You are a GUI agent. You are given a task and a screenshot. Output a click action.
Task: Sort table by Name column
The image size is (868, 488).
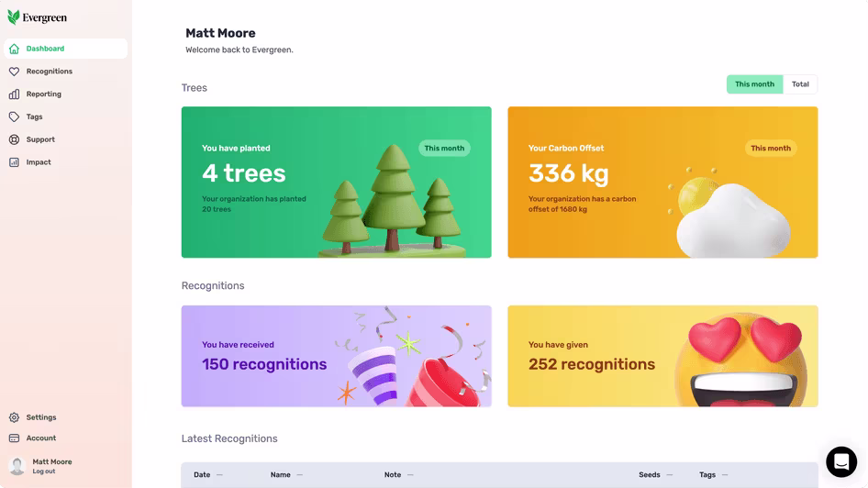click(x=286, y=475)
